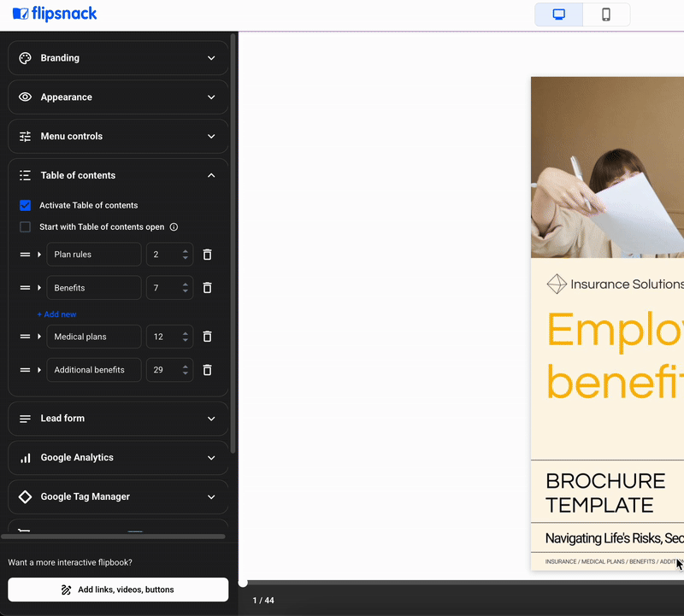Expand the Lead form section
This screenshot has width=684, height=616.
211,419
